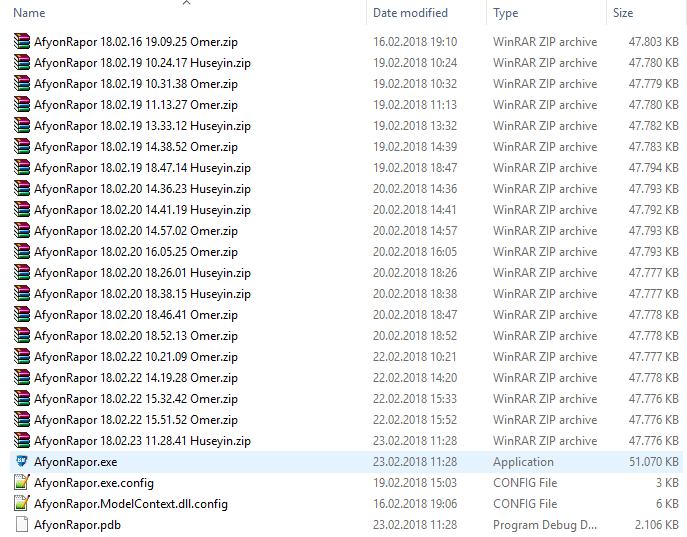The height and width of the screenshot is (537, 687).
Task: Click the 51.070 KB size value
Action: pyautogui.click(x=654, y=462)
